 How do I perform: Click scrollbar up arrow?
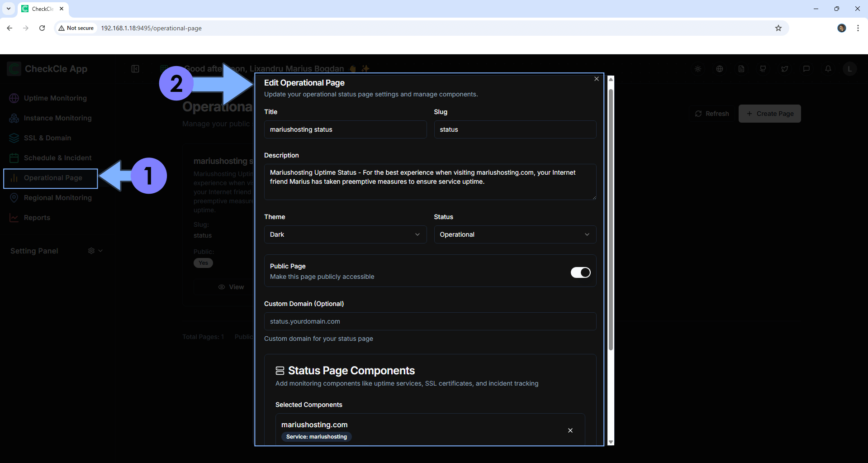point(611,79)
